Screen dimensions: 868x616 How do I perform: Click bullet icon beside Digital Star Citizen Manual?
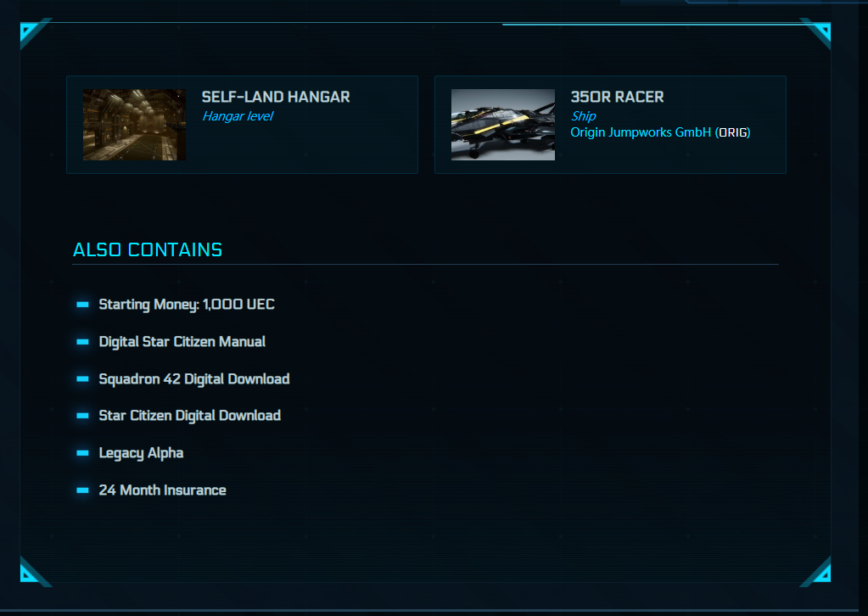click(x=82, y=341)
